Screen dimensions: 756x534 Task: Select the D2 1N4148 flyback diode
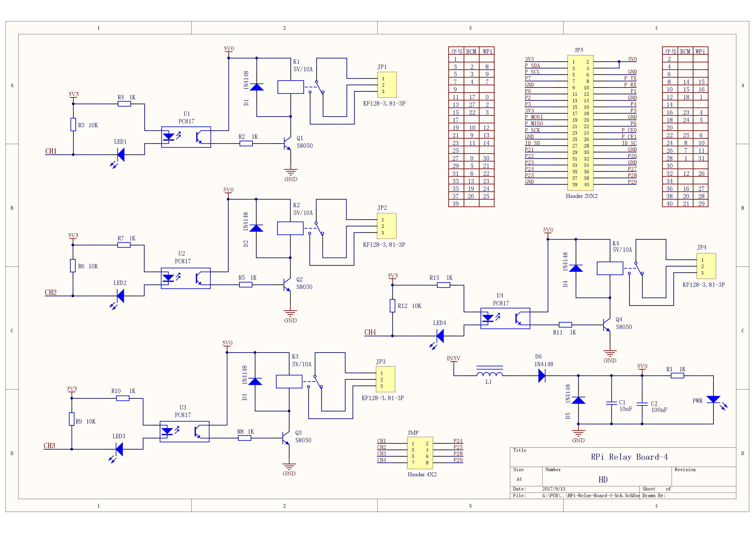(256, 228)
